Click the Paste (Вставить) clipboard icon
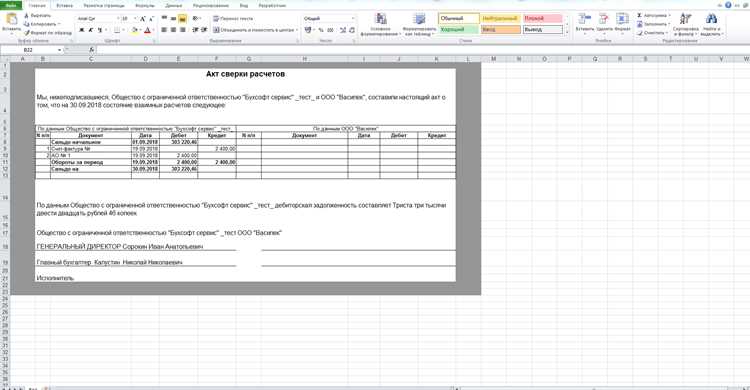 (x=11, y=20)
